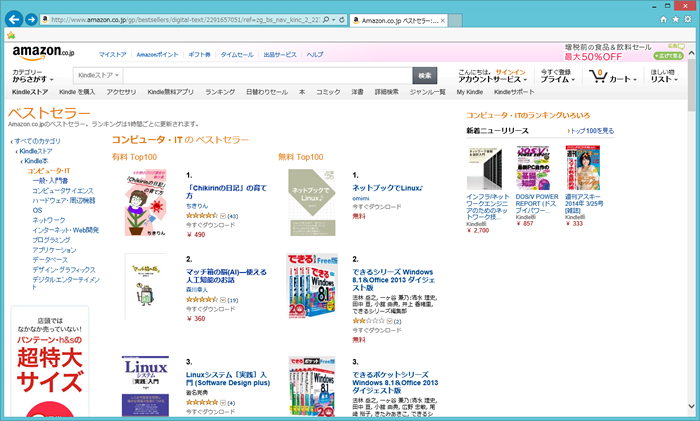Viewport: 700px width, 421px height.
Task: Click the できる Windows 8.1 Free版 cover
Action: (312, 286)
